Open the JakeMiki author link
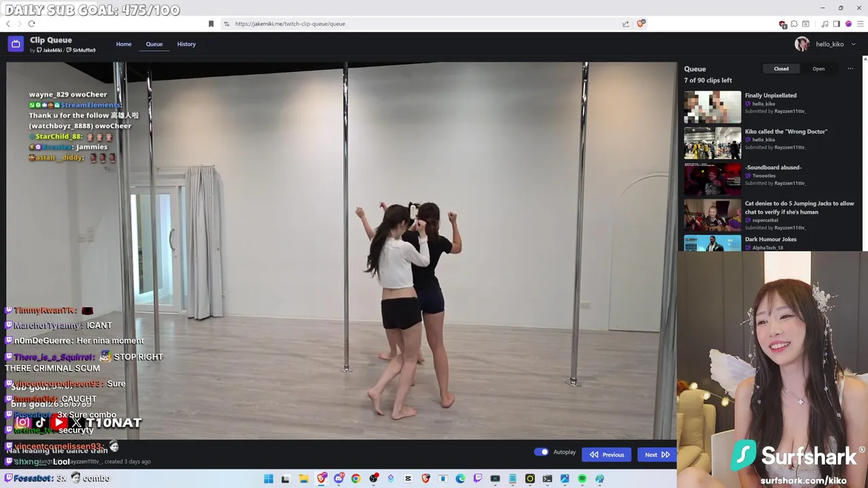 pos(50,50)
